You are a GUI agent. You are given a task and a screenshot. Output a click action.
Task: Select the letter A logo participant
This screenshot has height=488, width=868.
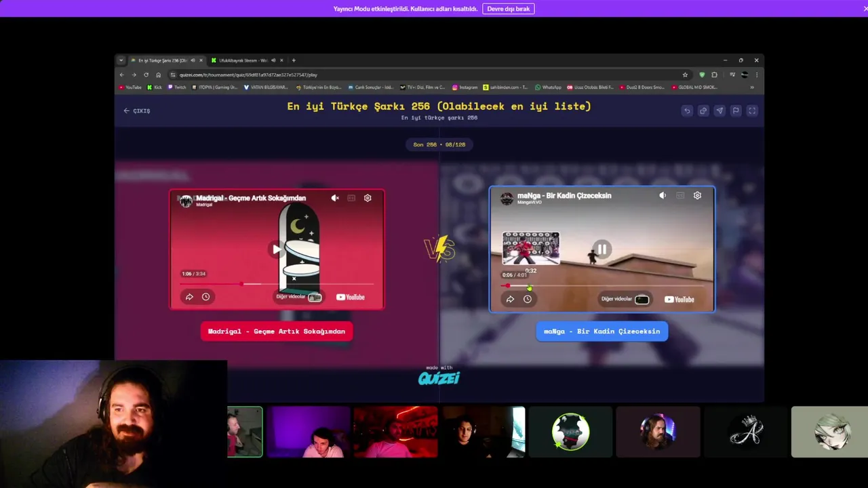pos(745,432)
